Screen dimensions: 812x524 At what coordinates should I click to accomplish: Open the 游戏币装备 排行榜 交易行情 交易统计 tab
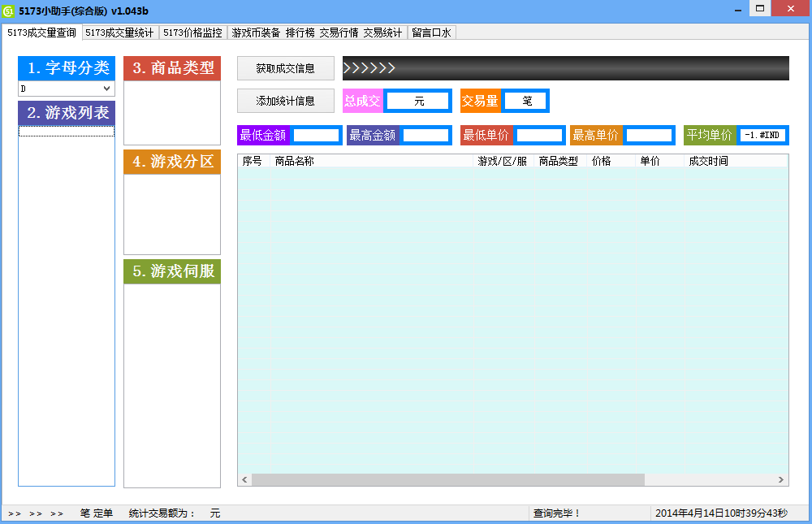[x=317, y=32]
